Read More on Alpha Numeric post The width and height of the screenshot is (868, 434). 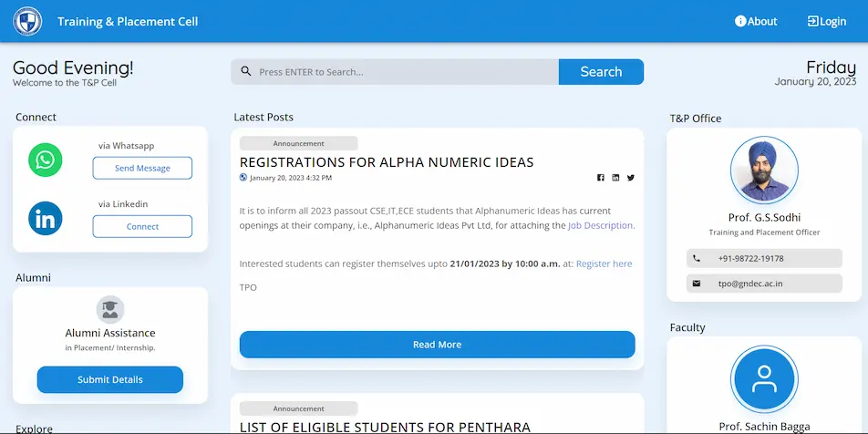coord(437,345)
